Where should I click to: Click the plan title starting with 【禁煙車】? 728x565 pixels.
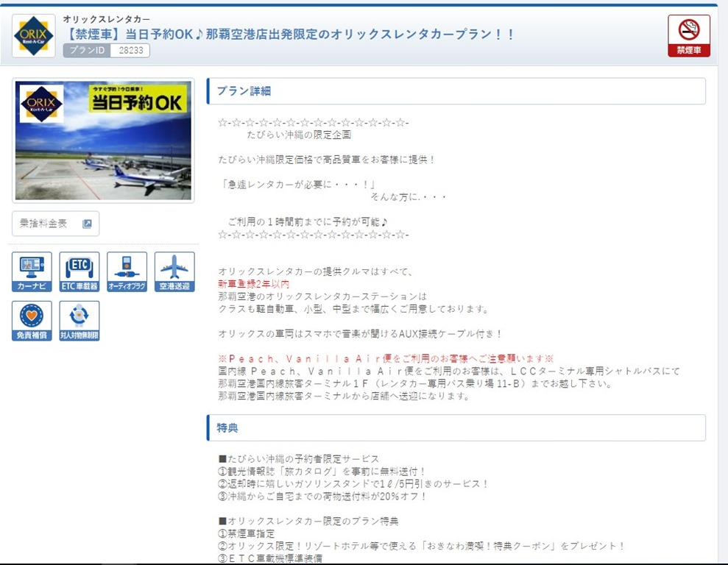point(289,35)
